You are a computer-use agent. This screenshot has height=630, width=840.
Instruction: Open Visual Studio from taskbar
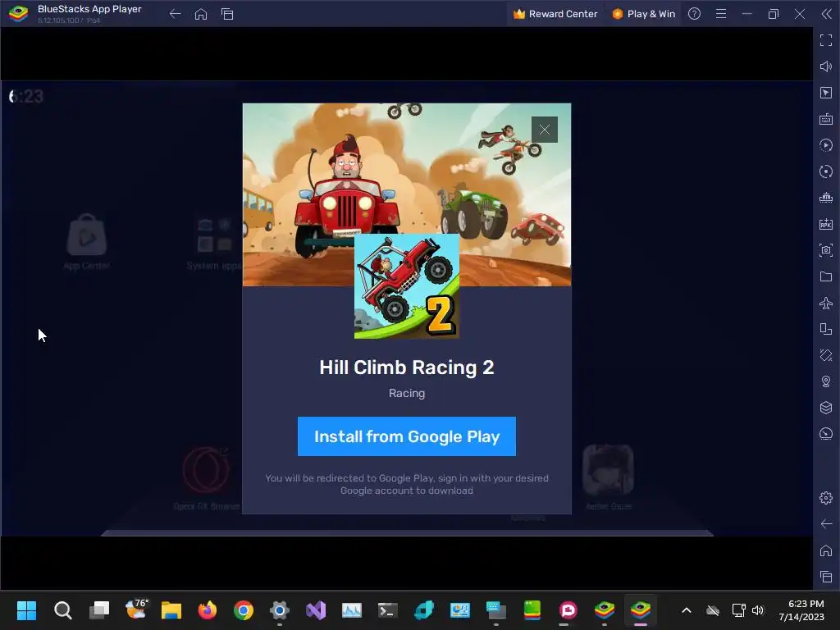point(316,610)
